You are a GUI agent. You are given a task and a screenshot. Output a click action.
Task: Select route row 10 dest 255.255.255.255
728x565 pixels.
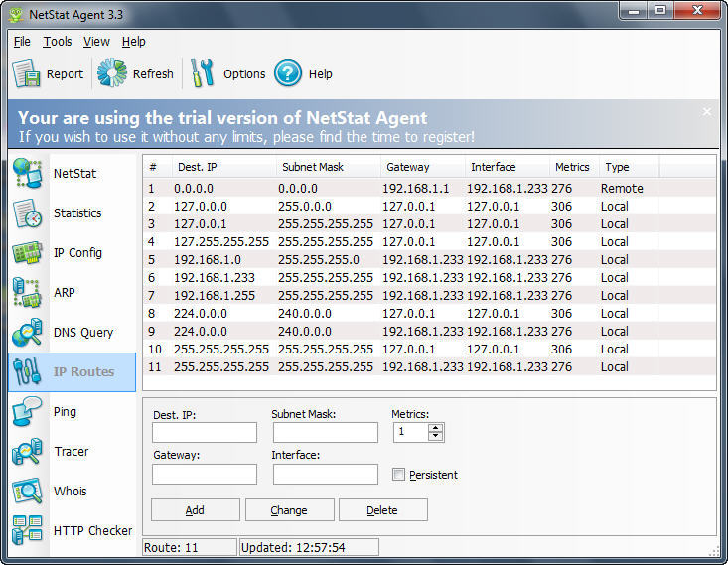click(x=429, y=350)
